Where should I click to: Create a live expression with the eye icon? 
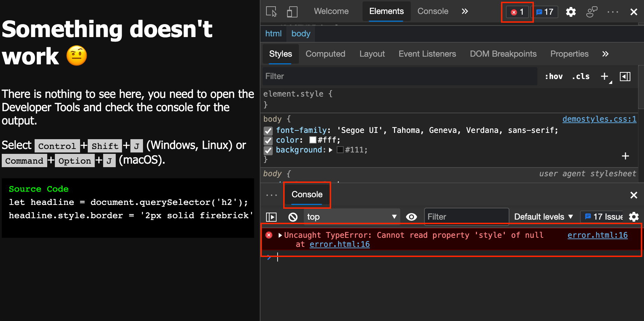point(412,217)
